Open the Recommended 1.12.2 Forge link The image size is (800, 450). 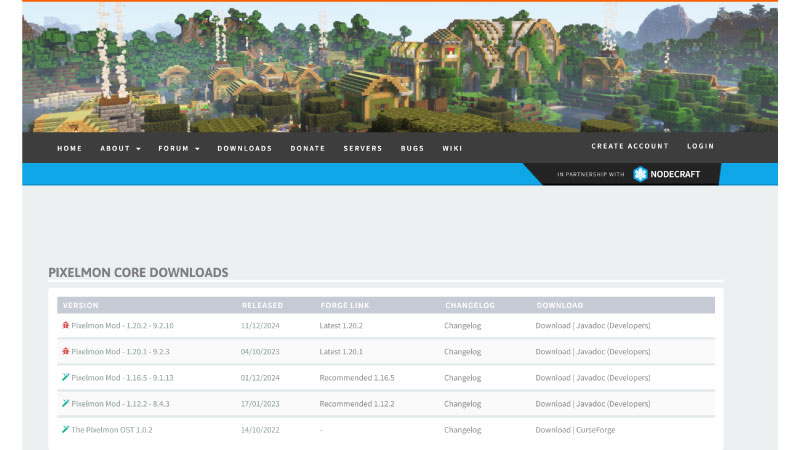click(357, 404)
